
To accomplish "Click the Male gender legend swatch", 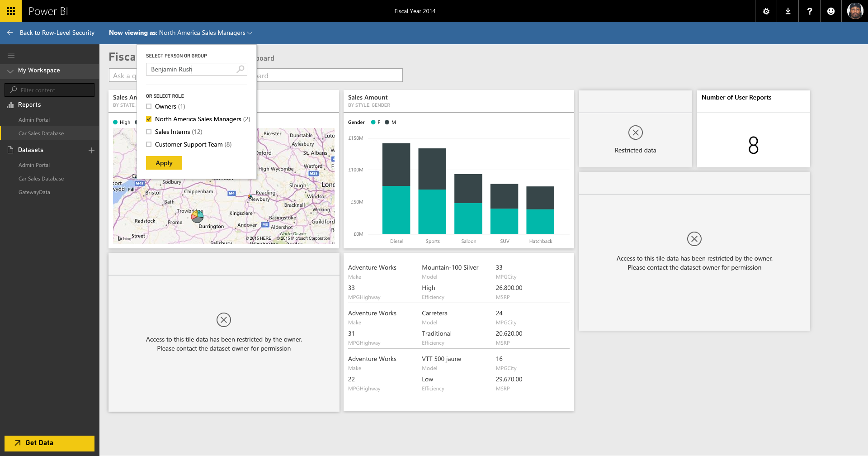I will point(387,122).
